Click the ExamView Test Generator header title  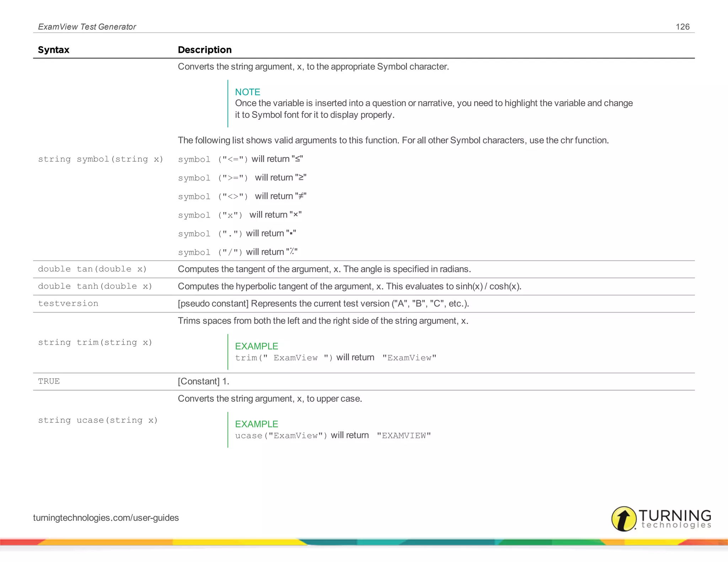87,27
